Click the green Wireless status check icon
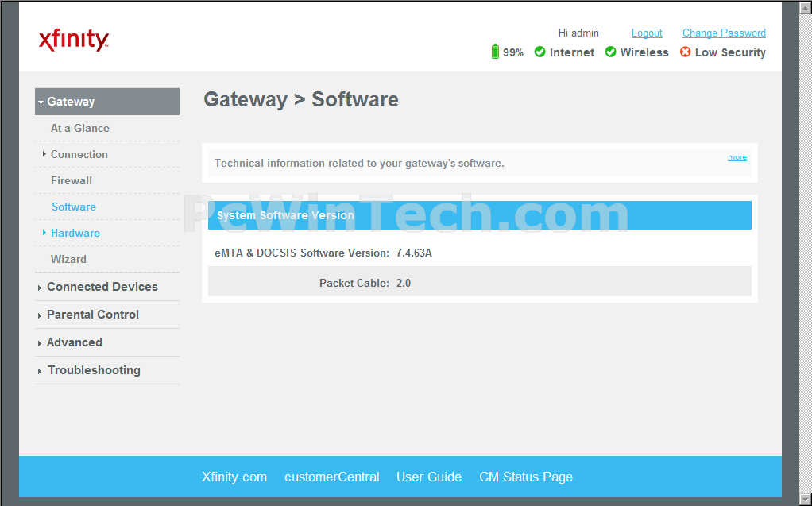 610,52
